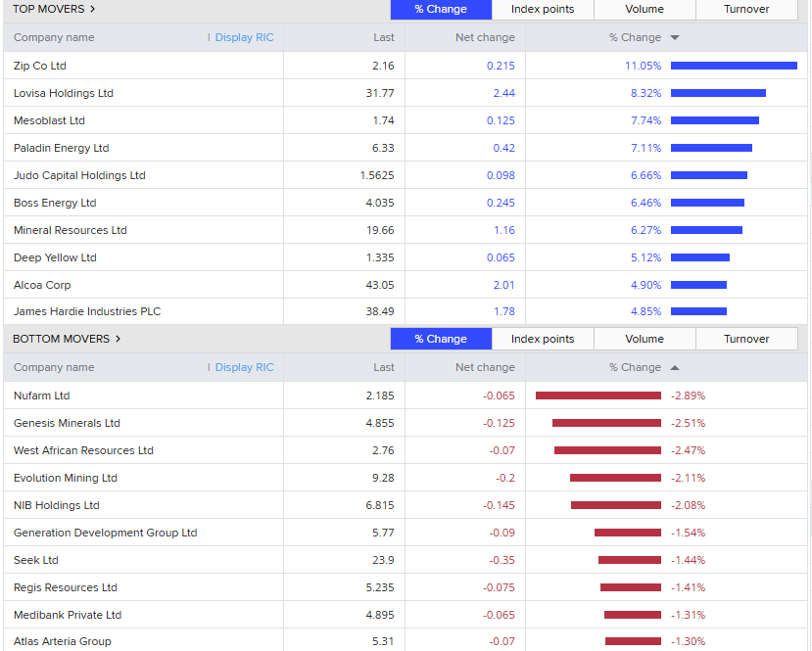Click Zip Co 11.05% change value

(x=643, y=66)
